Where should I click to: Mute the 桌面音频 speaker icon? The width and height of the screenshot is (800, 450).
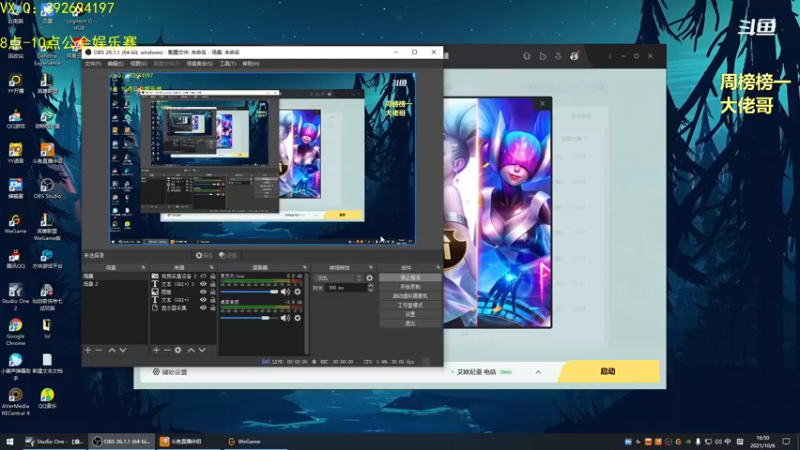pyautogui.click(x=285, y=318)
